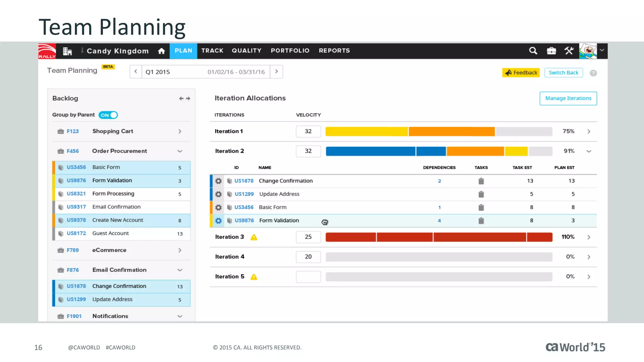Turn off Group by Parent toggle
Image resolution: width=644 pixels, height=362 pixels.
pyautogui.click(x=108, y=115)
